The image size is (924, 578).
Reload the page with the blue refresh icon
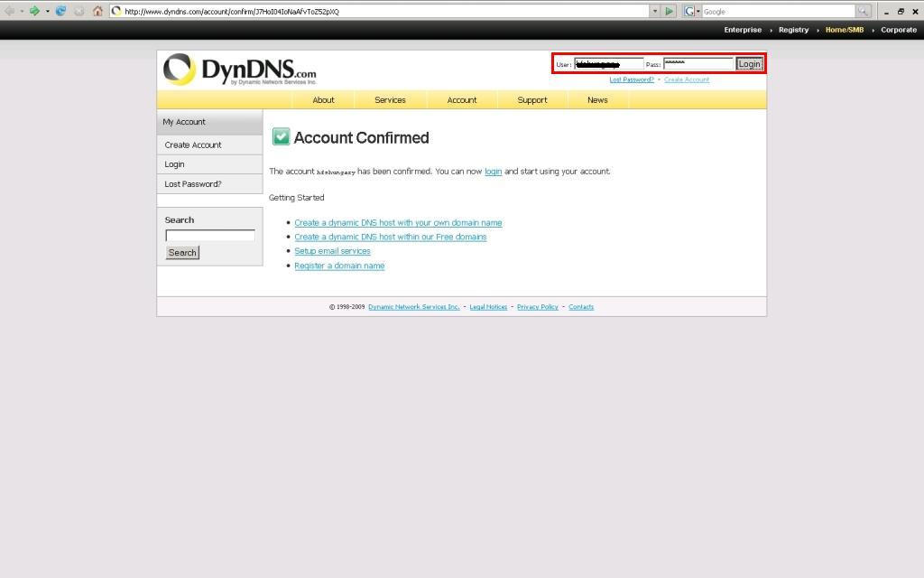(60, 11)
